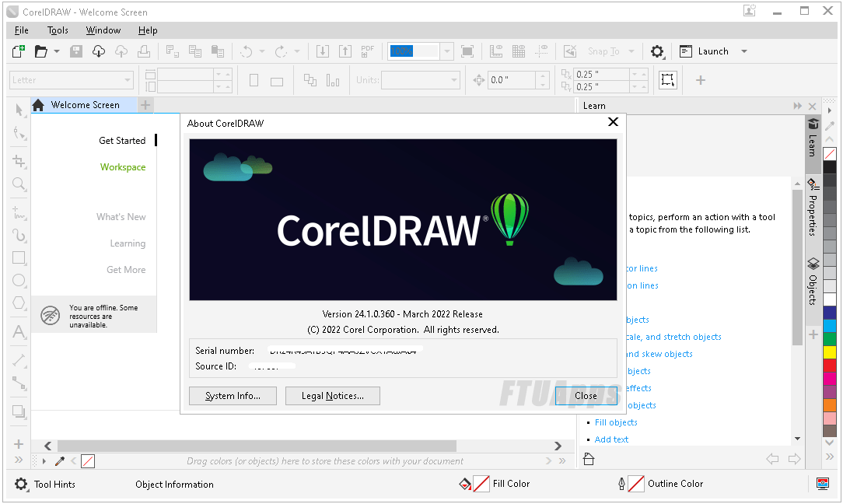The height and width of the screenshot is (504, 843).
Task: Click the Fill Color swatch in status bar
Action: 481,484
